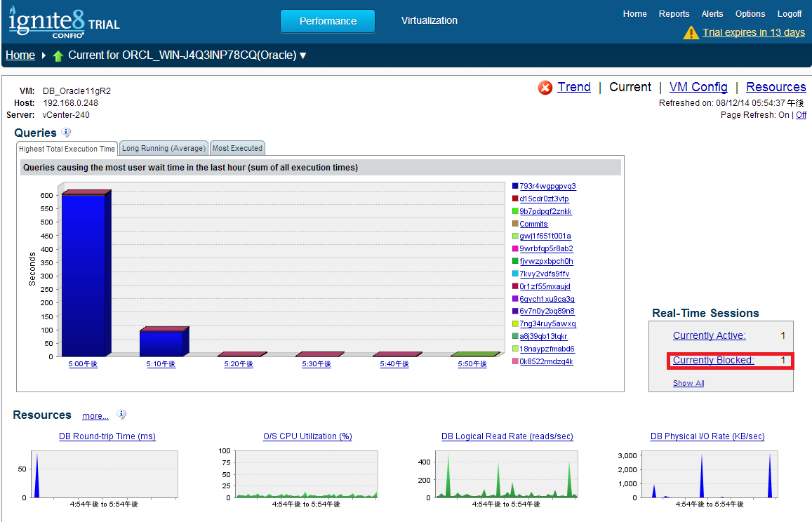Image resolution: width=812 pixels, height=522 pixels.
Task: Open query 6v7n0y2bq89n8 legend link
Action: tap(547, 312)
